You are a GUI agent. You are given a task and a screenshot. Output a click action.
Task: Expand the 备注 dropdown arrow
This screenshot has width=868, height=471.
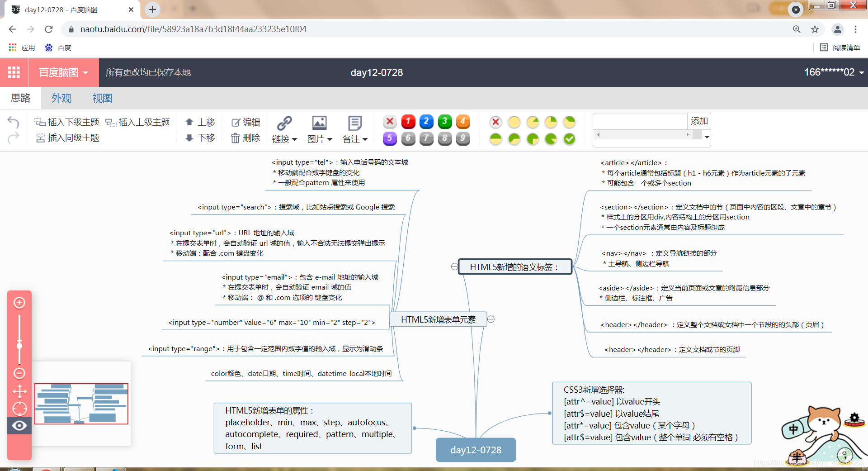click(365, 139)
